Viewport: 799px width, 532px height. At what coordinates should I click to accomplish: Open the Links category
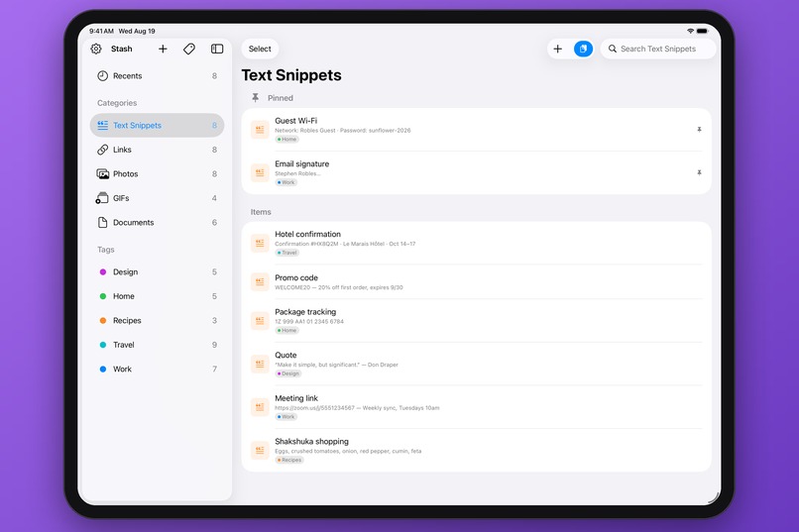[157, 150]
